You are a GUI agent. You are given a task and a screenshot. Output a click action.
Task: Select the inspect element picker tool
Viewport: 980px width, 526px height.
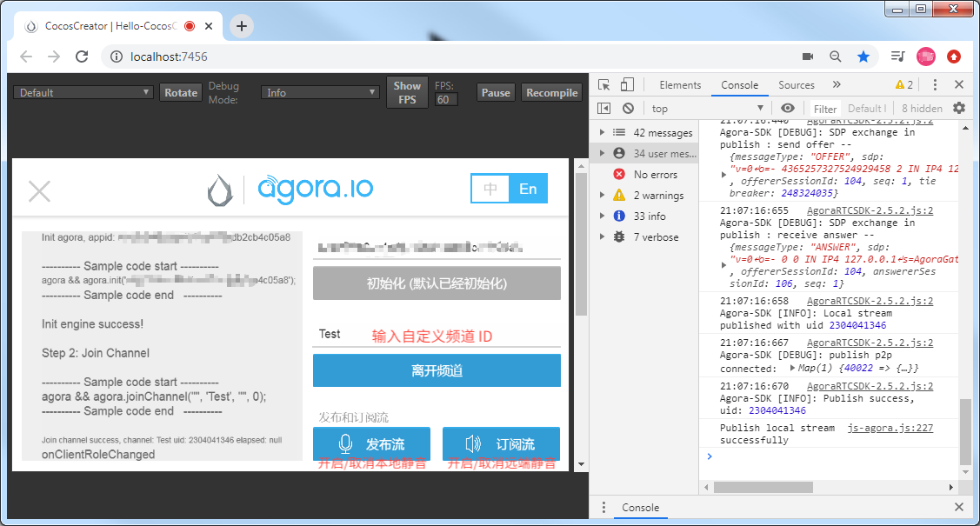point(603,85)
